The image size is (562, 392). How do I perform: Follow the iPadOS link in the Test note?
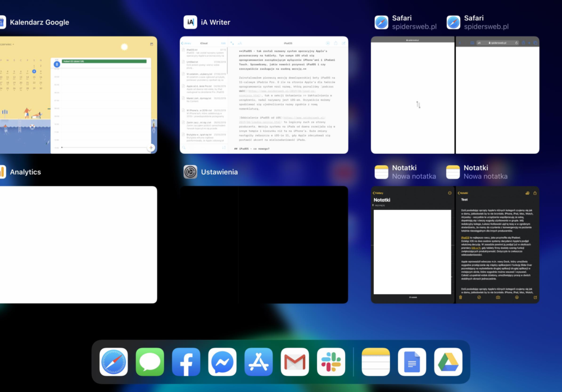(x=465, y=238)
